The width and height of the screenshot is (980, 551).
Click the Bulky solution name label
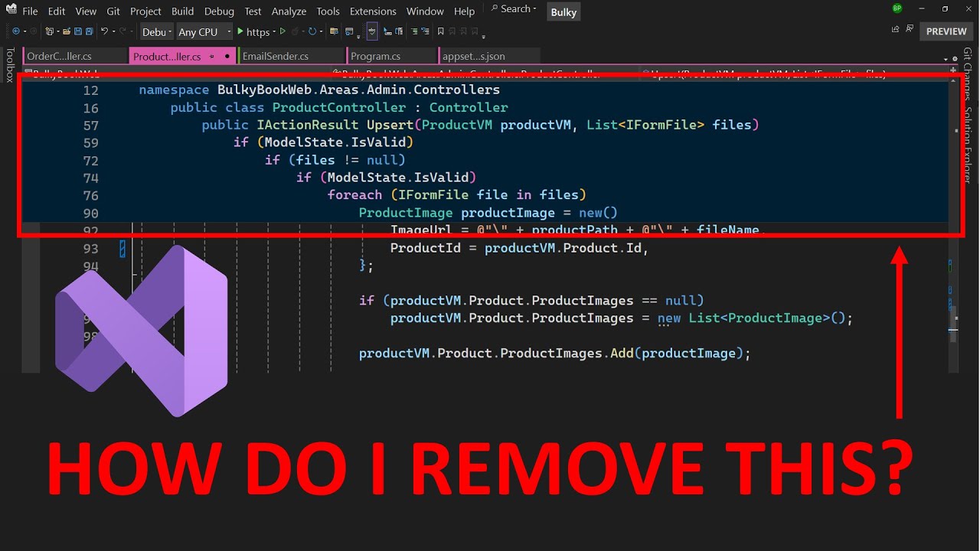563,12
